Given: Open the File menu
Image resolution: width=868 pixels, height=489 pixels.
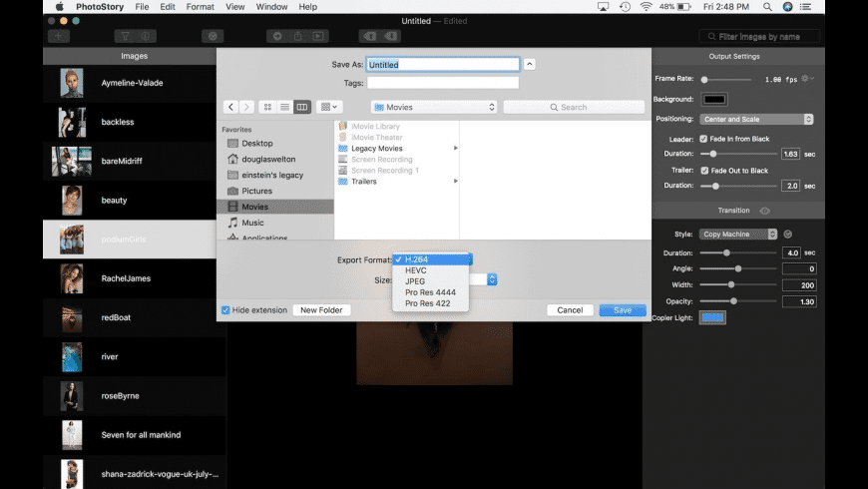Looking at the screenshot, I should (x=142, y=7).
